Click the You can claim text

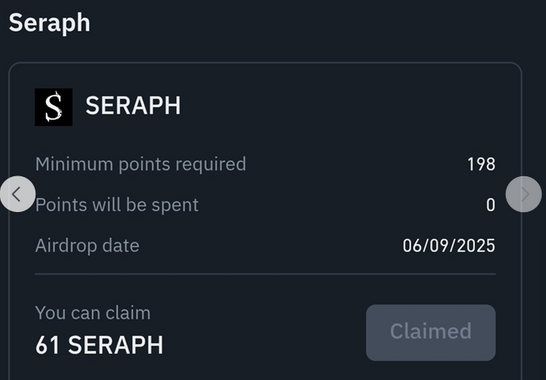[x=93, y=313]
